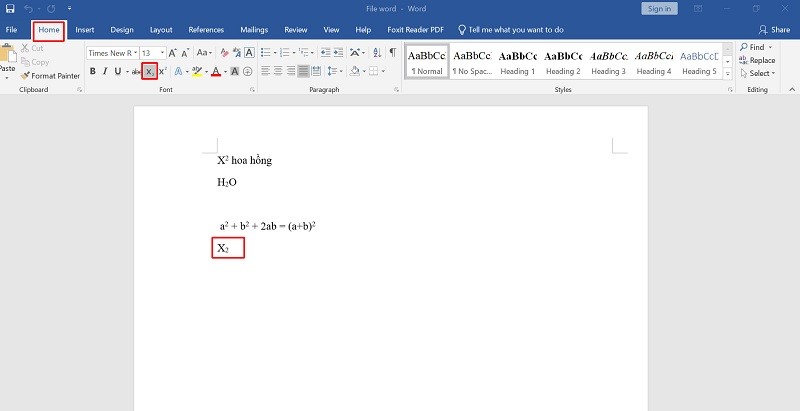Switch to the Review tab
This screenshot has height=411, width=800.
tap(296, 30)
